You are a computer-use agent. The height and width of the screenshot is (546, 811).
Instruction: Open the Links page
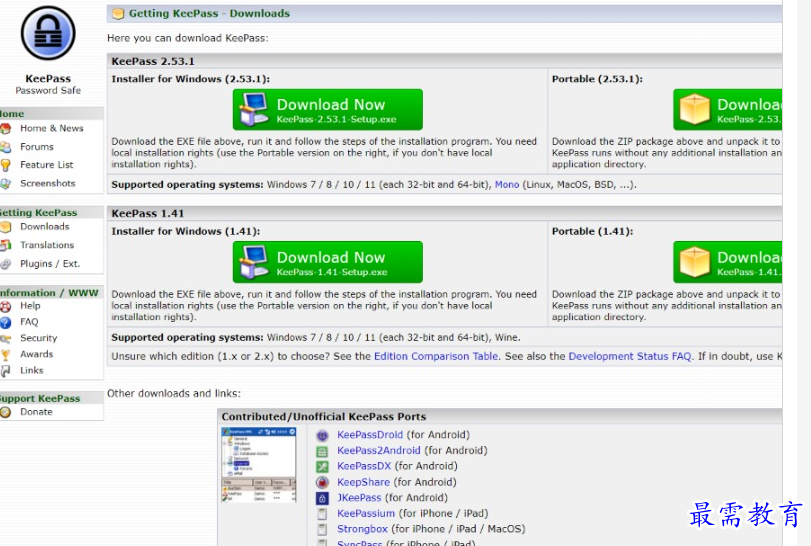[32, 370]
